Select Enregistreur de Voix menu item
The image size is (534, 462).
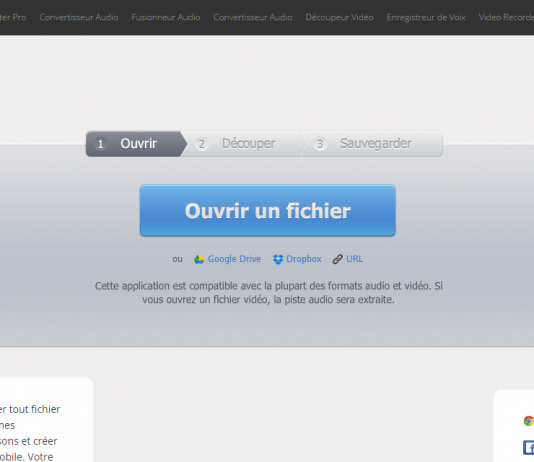426,17
